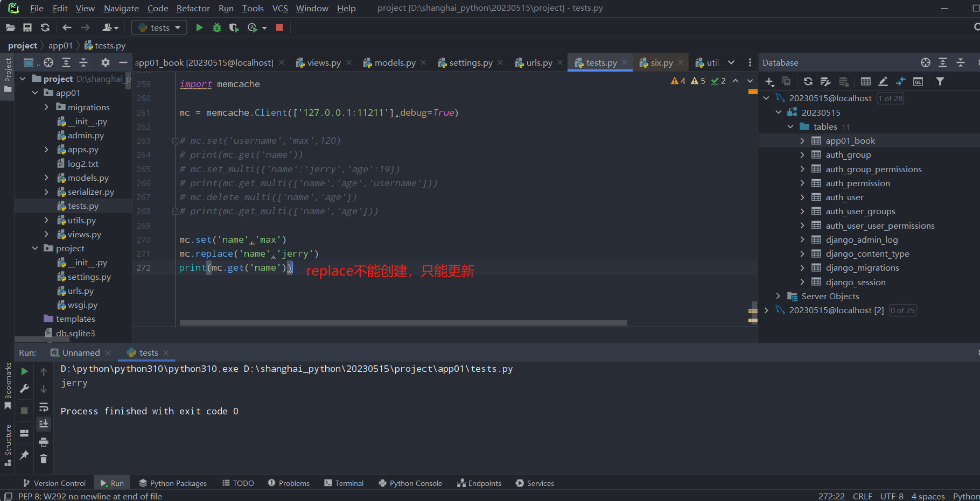Collapse all in Project panel toolbar
Screen dimensions: 980x501
click(83, 62)
